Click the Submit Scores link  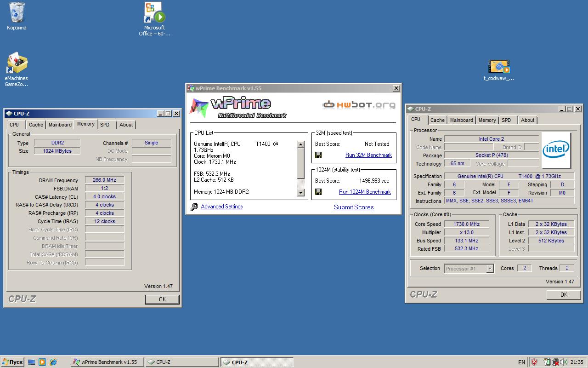[x=354, y=207]
